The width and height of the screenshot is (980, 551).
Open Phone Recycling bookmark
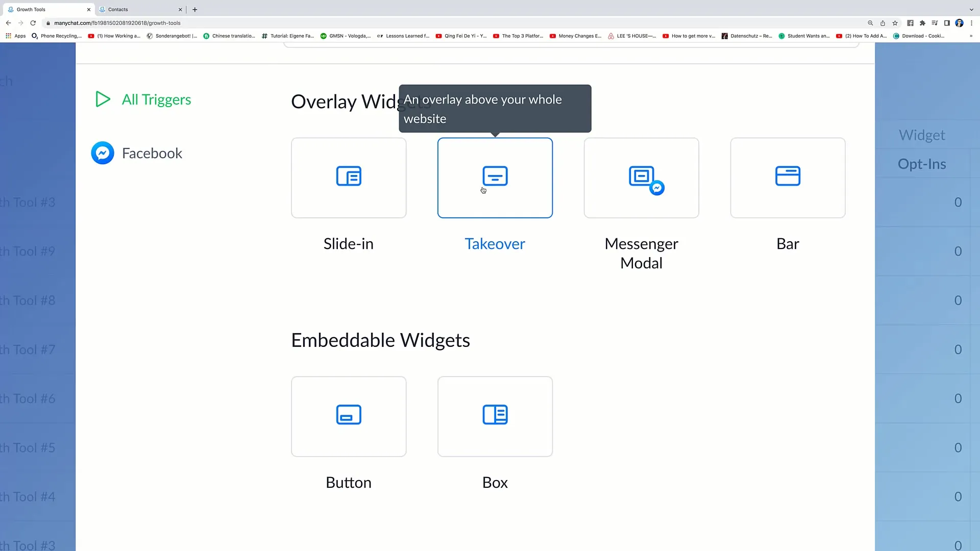pyautogui.click(x=57, y=36)
